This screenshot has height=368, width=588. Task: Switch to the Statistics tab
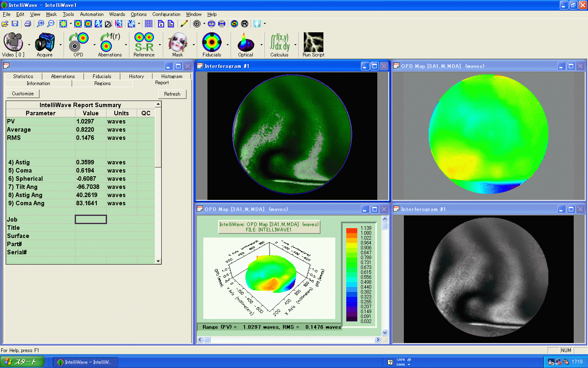click(x=23, y=76)
